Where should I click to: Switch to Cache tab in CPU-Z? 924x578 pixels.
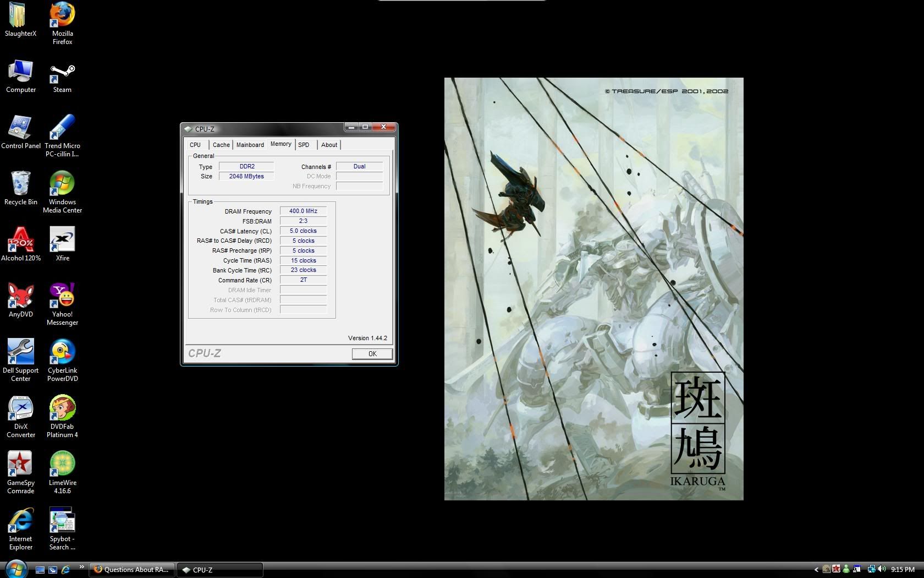(x=221, y=145)
